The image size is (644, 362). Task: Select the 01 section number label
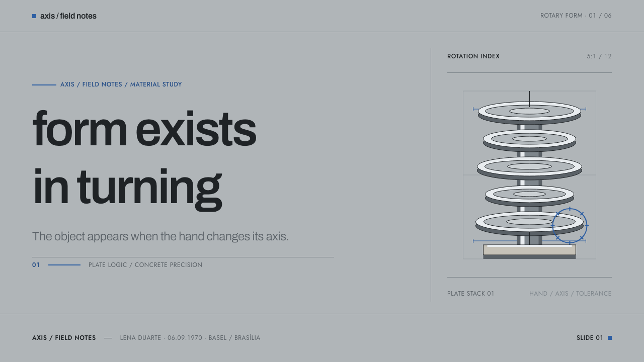[36, 265]
